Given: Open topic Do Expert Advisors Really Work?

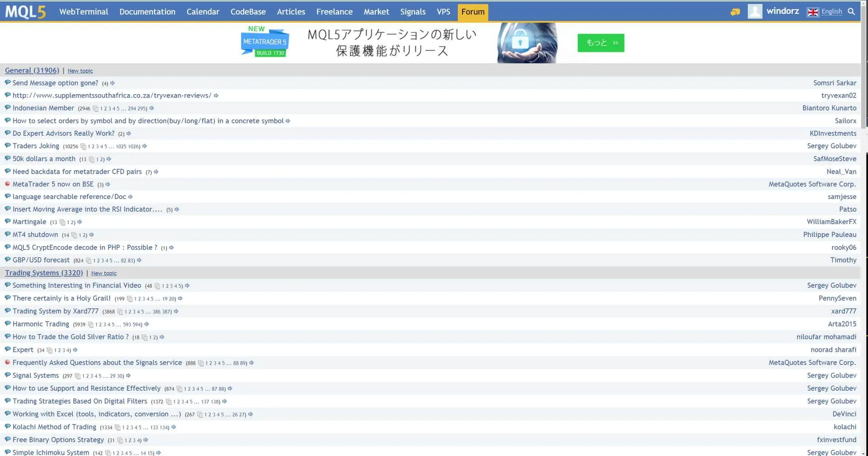Looking at the screenshot, I should (x=64, y=133).
